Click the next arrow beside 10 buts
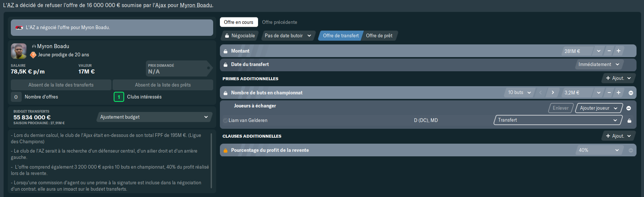The width and height of the screenshot is (644, 197). tap(553, 93)
